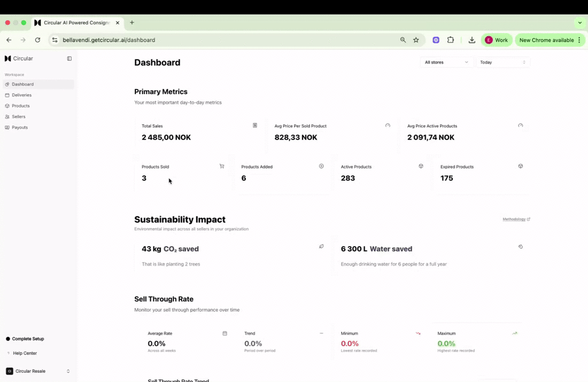Click the 43 kg CO₂ saved text

point(170,249)
